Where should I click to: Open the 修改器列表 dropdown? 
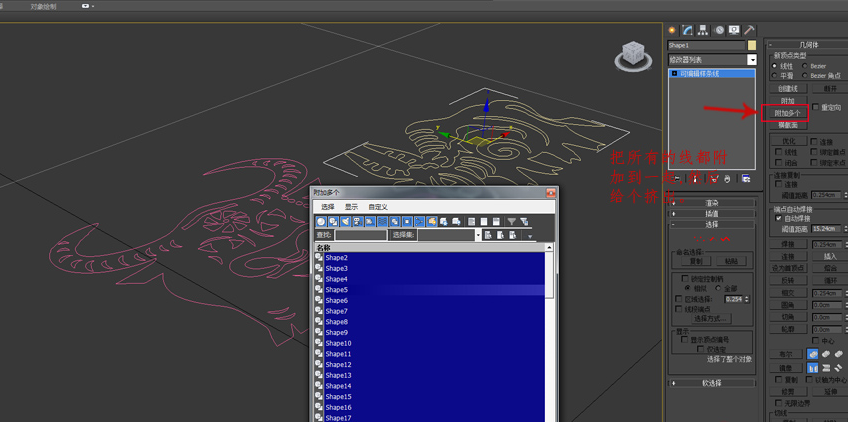(752, 60)
